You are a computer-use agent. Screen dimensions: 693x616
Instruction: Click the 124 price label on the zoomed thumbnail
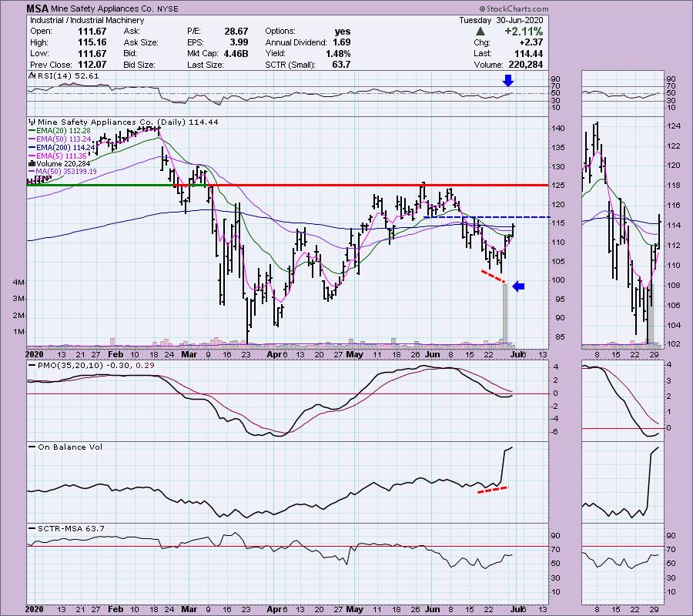coord(674,126)
